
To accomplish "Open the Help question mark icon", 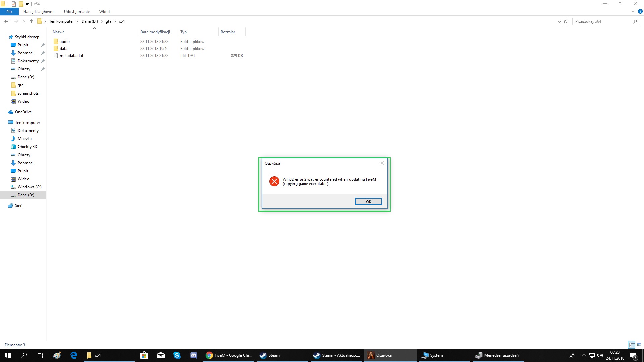I will (x=640, y=11).
